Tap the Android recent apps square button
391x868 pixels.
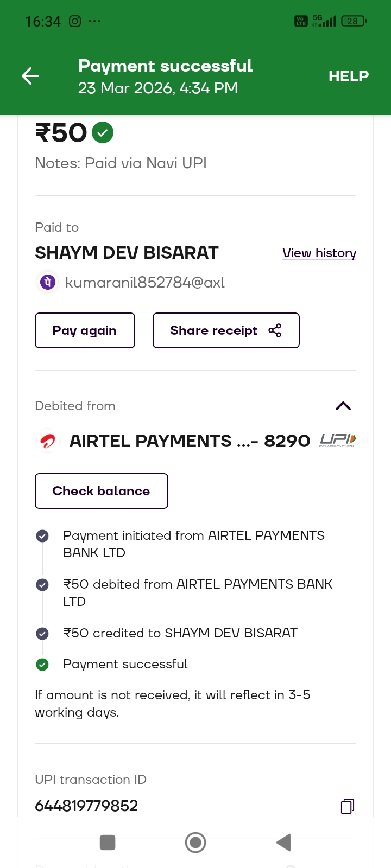[x=108, y=843]
